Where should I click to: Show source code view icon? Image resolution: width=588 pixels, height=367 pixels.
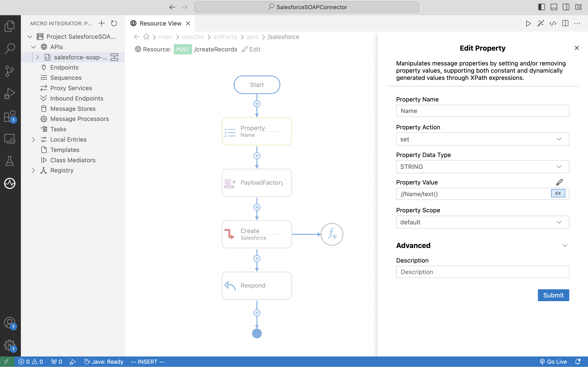click(553, 23)
